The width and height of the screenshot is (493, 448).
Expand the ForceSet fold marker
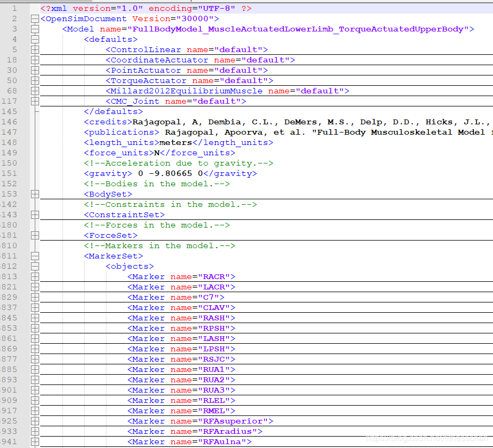[x=35, y=236]
